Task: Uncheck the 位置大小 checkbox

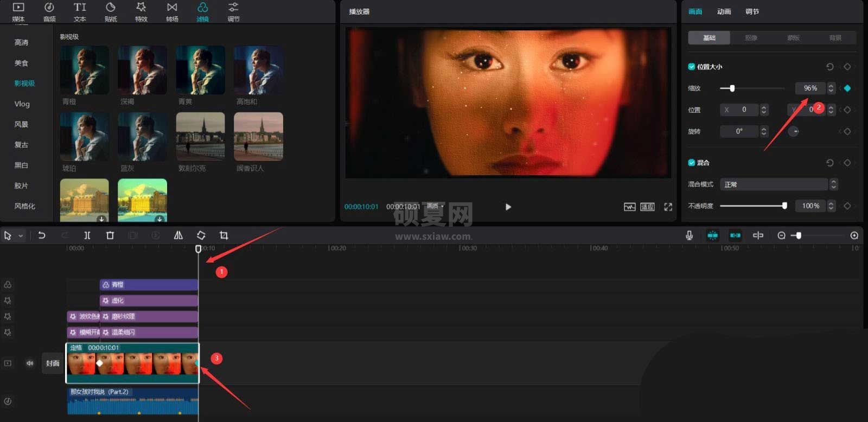Action: (691, 67)
